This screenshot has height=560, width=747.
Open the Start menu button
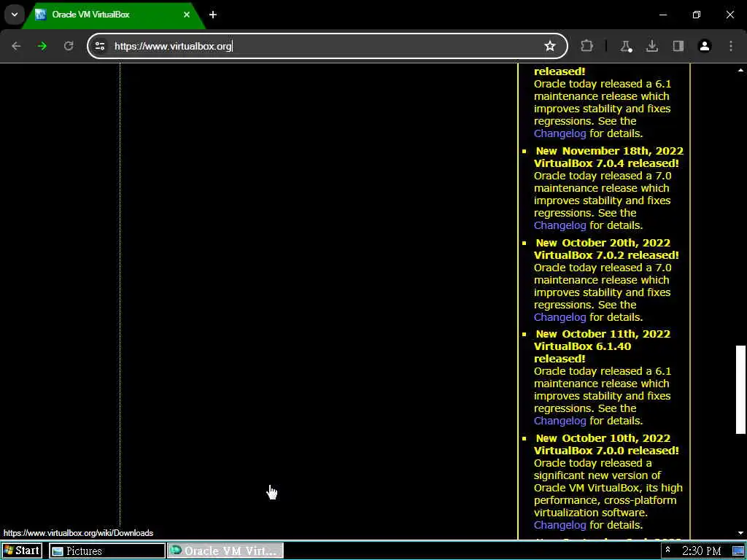pyautogui.click(x=22, y=551)
